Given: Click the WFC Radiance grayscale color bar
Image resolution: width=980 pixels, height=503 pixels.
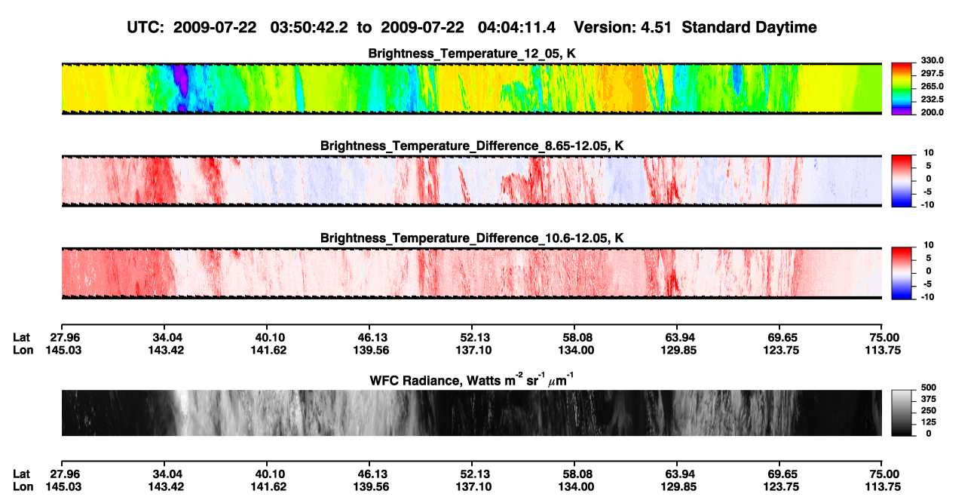Looking at the screenshot, I should (902, 413).
